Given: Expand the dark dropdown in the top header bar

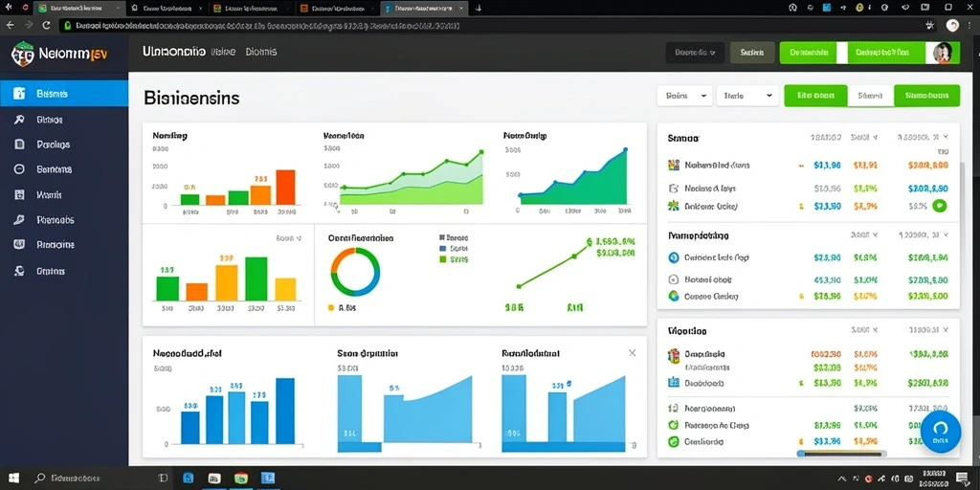Looking at the screenshot, I should pos(695,54).
